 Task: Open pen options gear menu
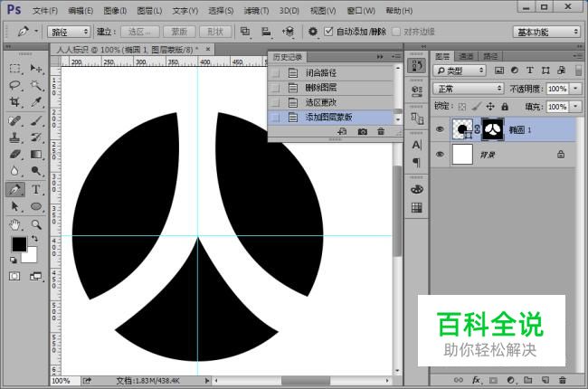(313, 32)
